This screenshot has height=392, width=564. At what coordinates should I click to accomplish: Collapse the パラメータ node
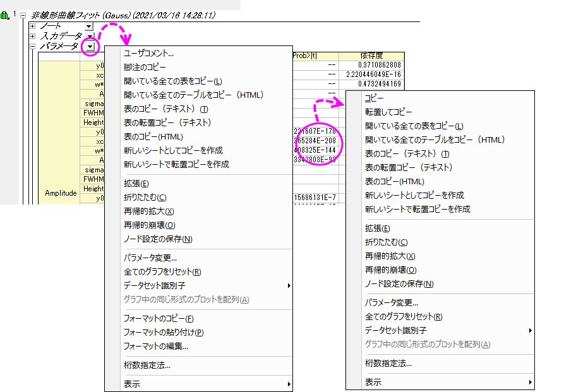click(33, 46)
